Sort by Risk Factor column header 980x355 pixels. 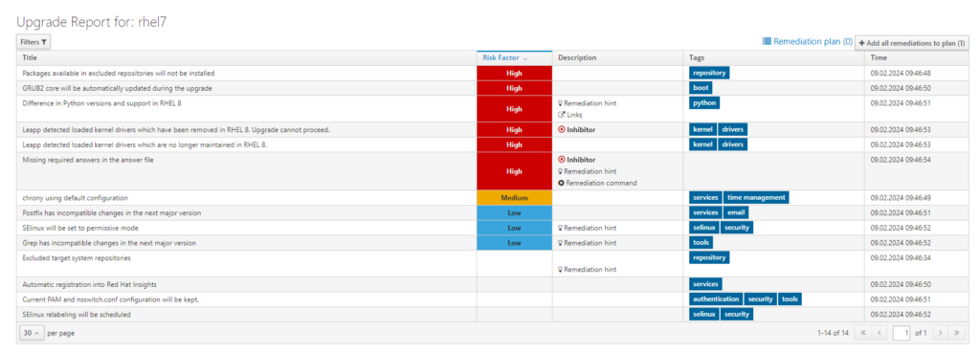click(x=514, y=57)
